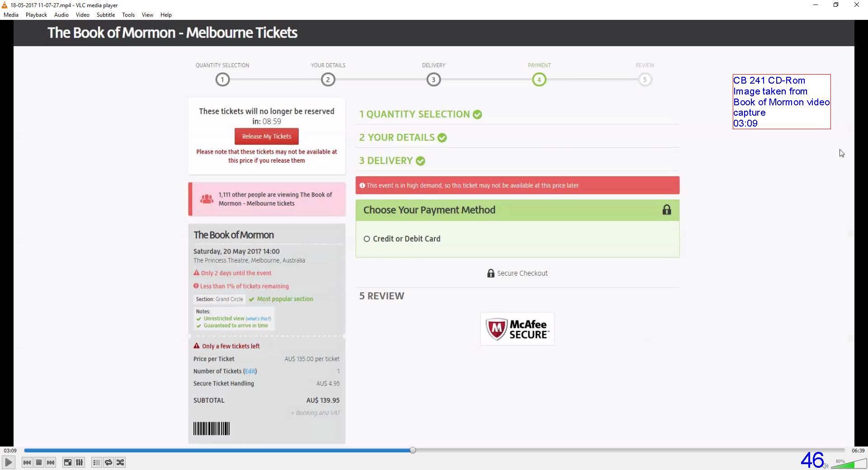The height and width of the screenshot is (470, 868).
Task: Click the elapsed time 03:09 label
Action: point(10,450)
